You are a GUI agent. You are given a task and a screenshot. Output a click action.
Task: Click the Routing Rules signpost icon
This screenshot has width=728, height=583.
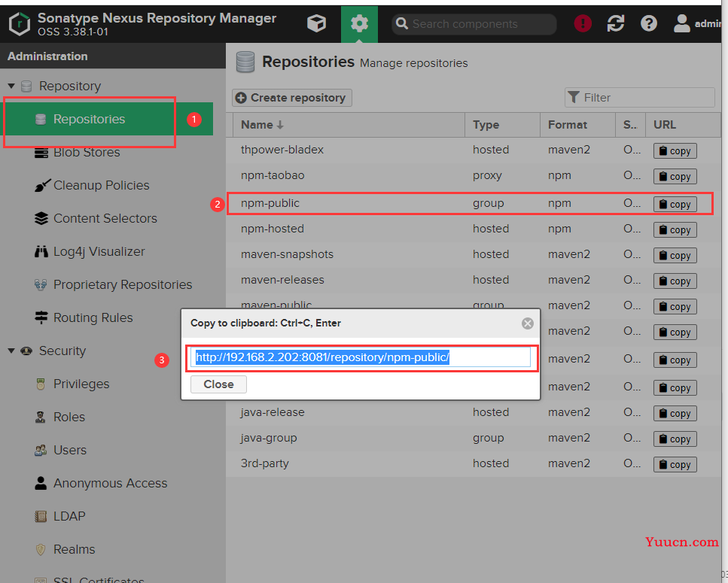tap(41, 317)
